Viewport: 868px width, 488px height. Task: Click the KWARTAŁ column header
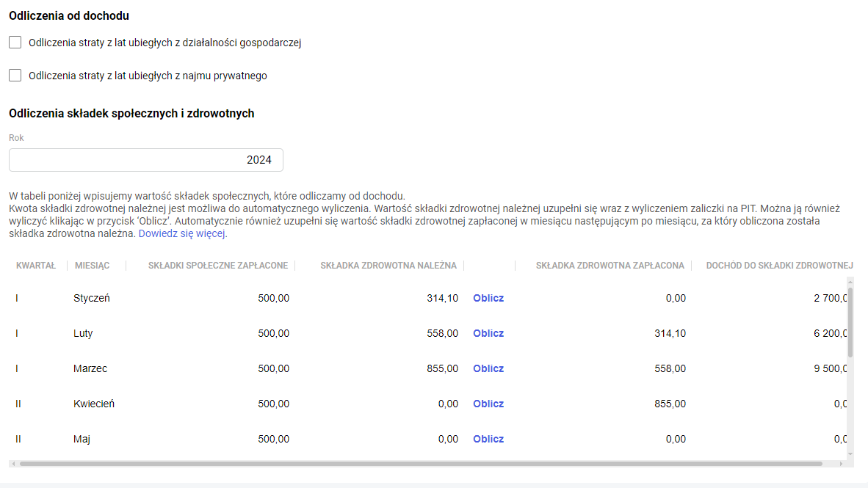click(x=36, y=266)
